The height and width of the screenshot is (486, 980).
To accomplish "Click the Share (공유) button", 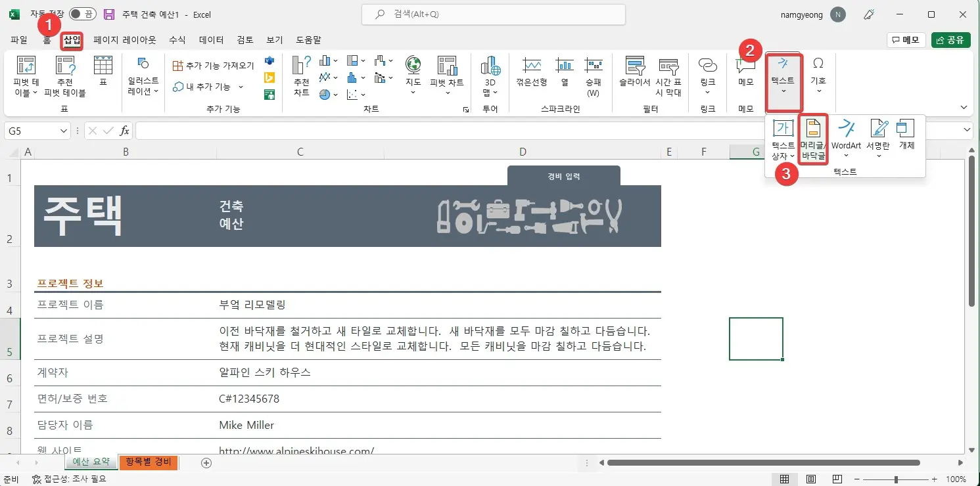I will 951,40.
